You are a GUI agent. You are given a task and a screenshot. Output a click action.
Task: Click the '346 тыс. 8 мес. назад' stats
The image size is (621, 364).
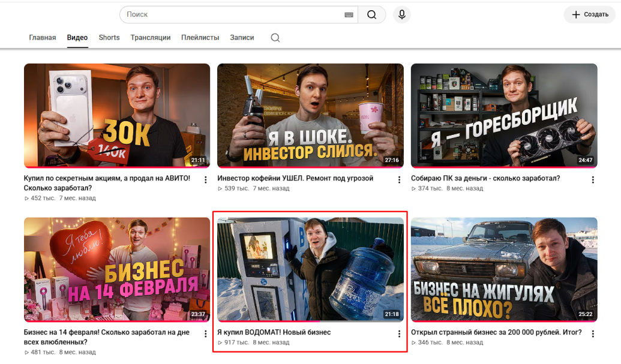tap(448, 342)
